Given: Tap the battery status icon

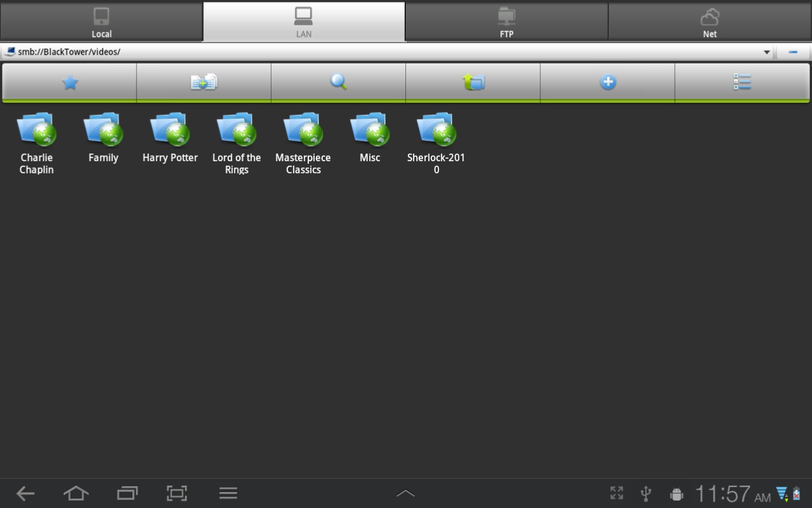Looking at the screenshot, I should [x=797, y=493].
